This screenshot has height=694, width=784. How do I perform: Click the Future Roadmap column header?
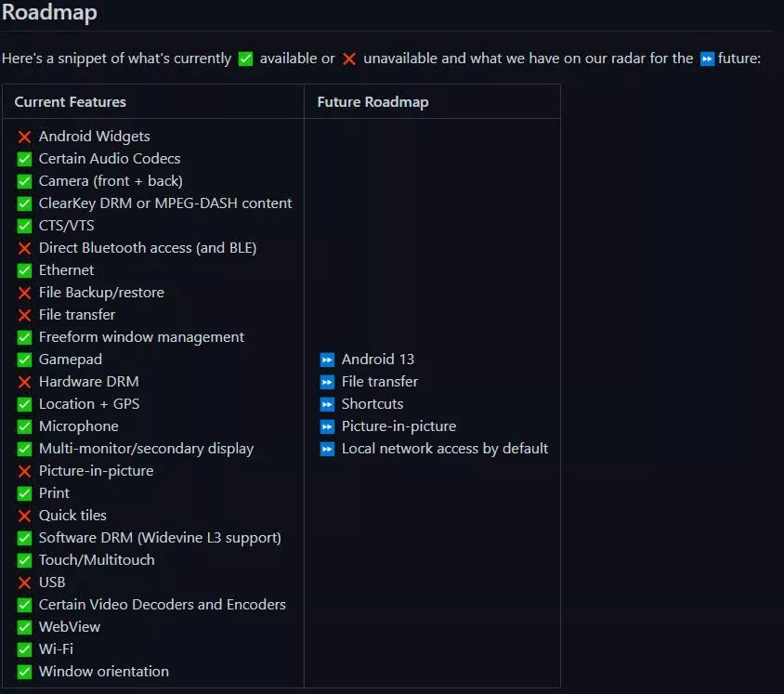[372, 102]
